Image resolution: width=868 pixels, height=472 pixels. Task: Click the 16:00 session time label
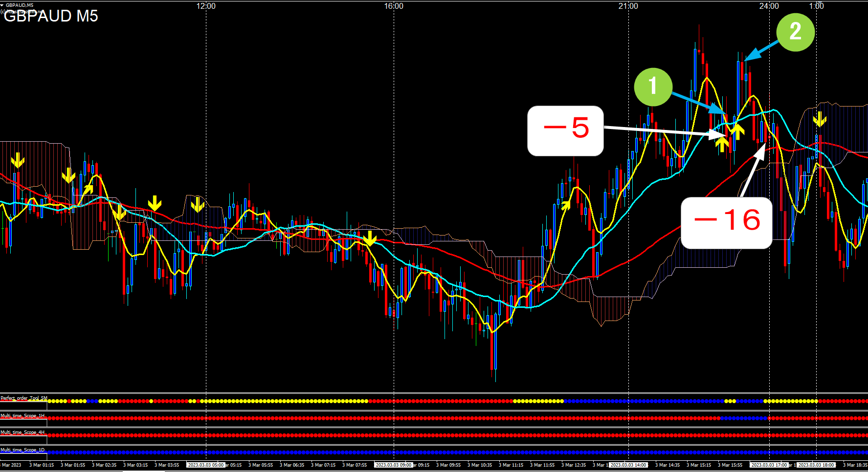(x=394, y=6)
